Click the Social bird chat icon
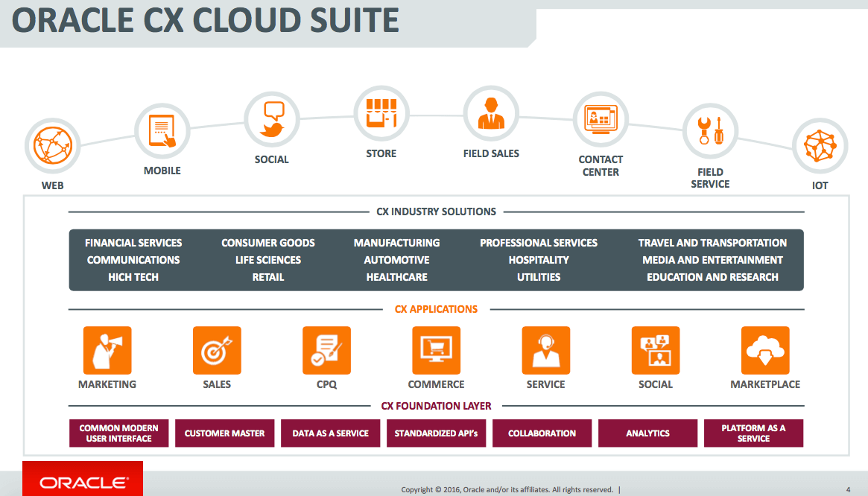 (x=272, y=120)
